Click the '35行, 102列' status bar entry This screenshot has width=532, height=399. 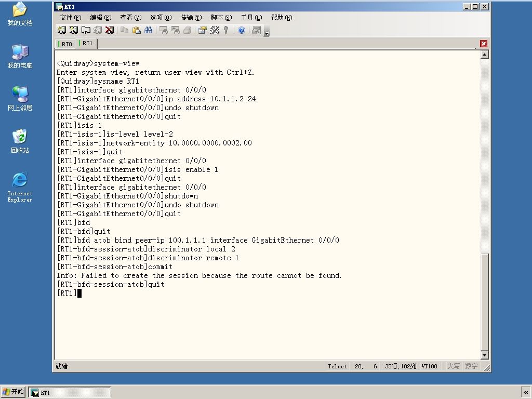click(401, 366)
